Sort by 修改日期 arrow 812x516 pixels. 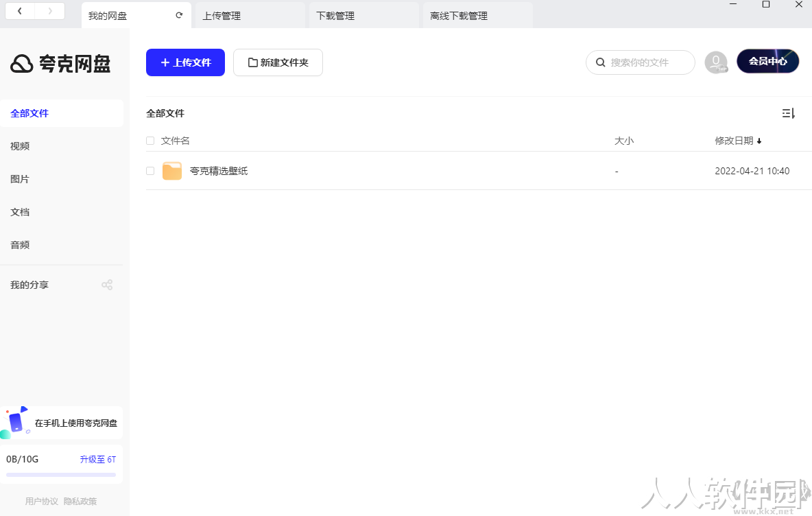coord(759,141)
